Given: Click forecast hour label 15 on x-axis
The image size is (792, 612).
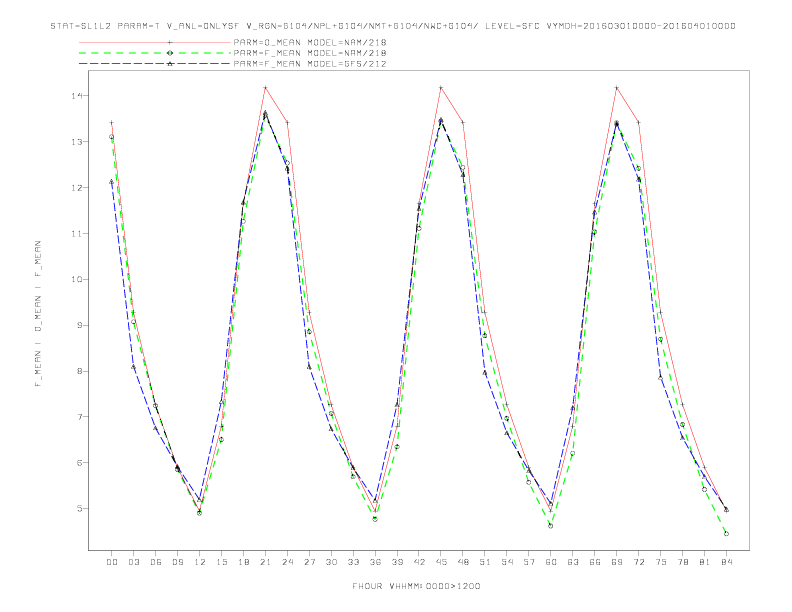Looking at the screenshot, I should point(221,562).
